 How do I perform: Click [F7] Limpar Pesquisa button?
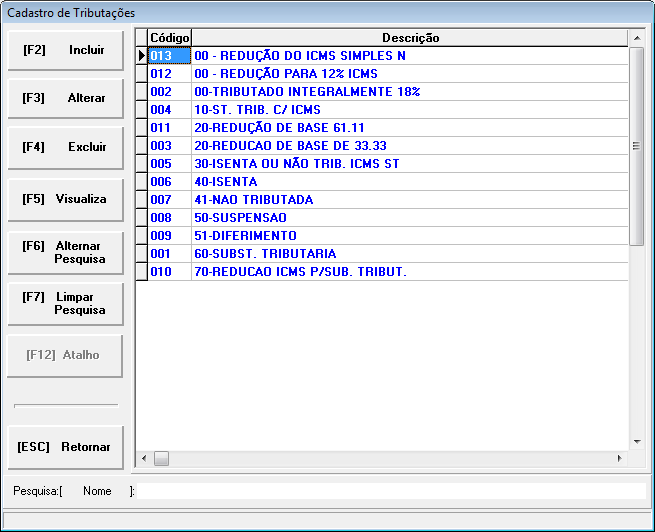point(66,303)
